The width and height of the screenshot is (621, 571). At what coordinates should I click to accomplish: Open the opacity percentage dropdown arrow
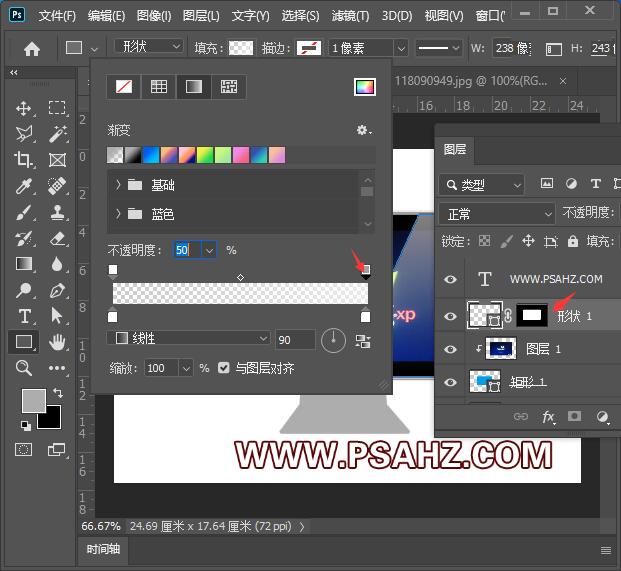pyautogui.click(x=210, y=250)
